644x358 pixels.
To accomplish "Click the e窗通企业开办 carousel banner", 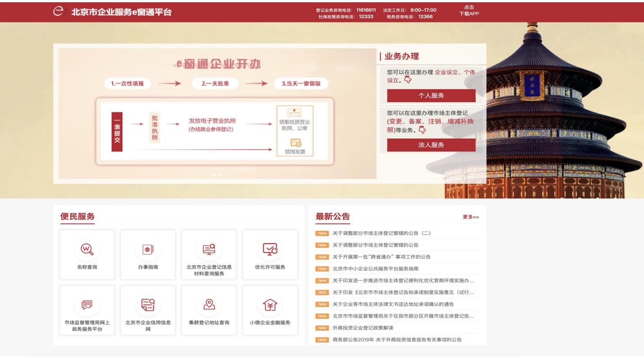I will 217,112.
